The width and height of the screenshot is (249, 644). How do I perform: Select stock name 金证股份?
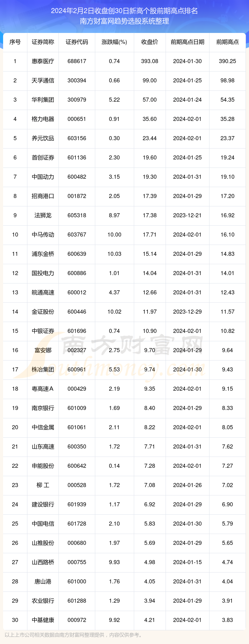(x=43, y=312)
